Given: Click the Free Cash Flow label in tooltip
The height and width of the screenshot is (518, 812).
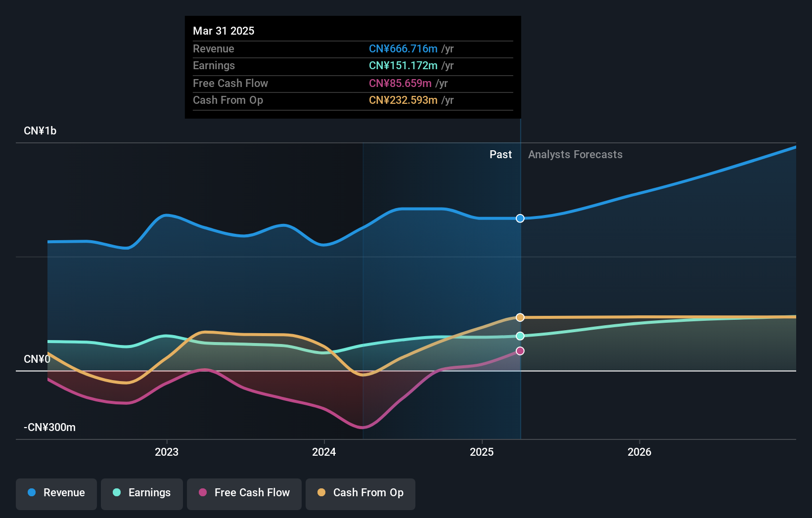Looking at the screenshot, I should pos(230,83).
